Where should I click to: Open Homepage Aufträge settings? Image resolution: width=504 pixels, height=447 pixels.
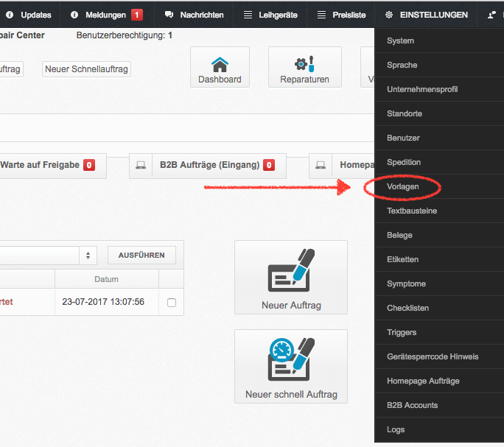(x=439, y=381)
